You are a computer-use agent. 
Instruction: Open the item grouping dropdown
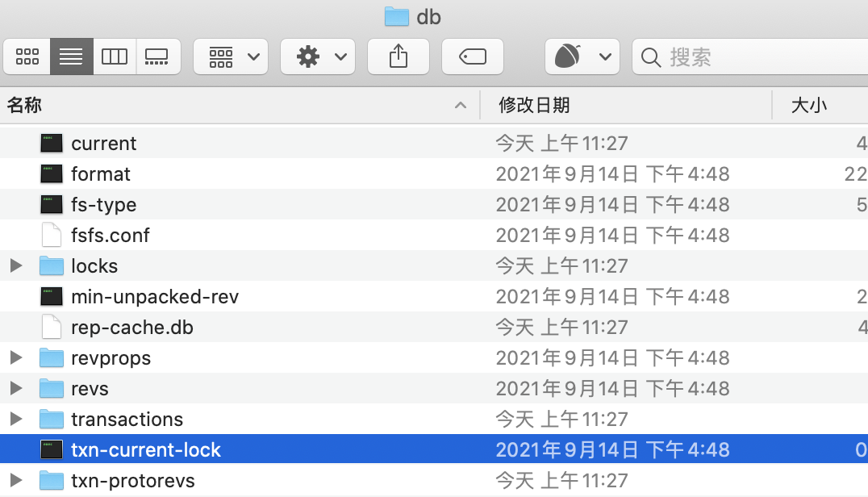(231, 56)
